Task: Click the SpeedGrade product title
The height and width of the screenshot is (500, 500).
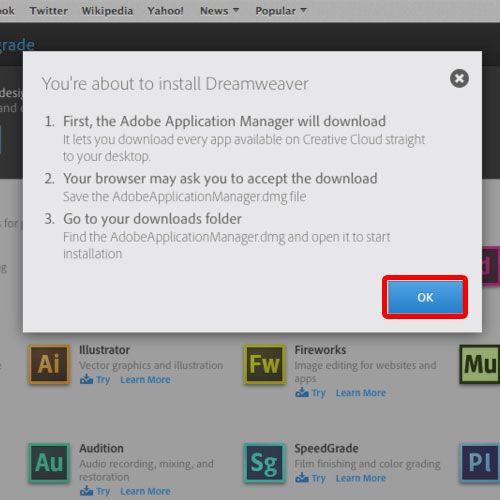Action: [x=326, y=448]
